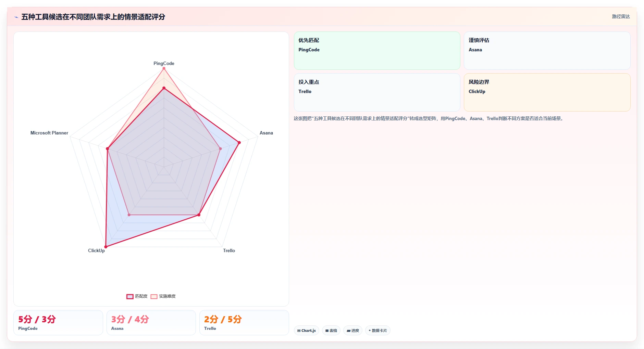Open the 风险边界 ClickUp card
644x349 pixels.
(547, 92)
